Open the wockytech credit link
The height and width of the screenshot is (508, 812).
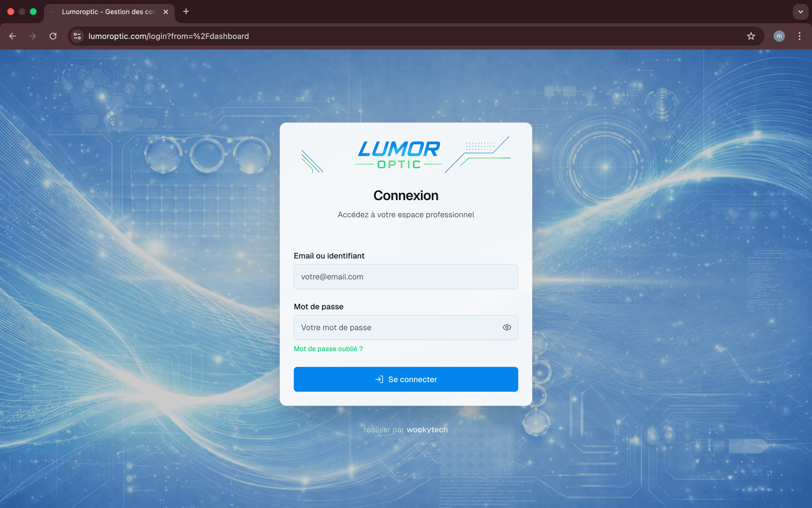(427, 430)
